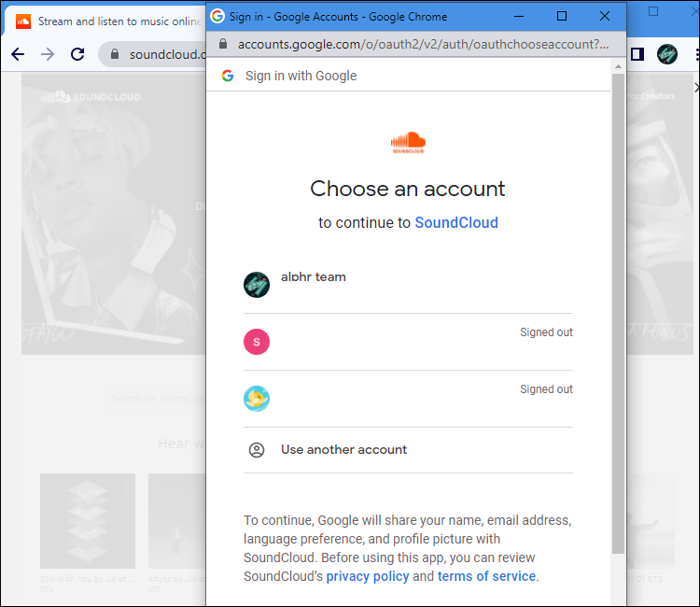Click the popup scrollbar up arrow

(x=618, y=66)
